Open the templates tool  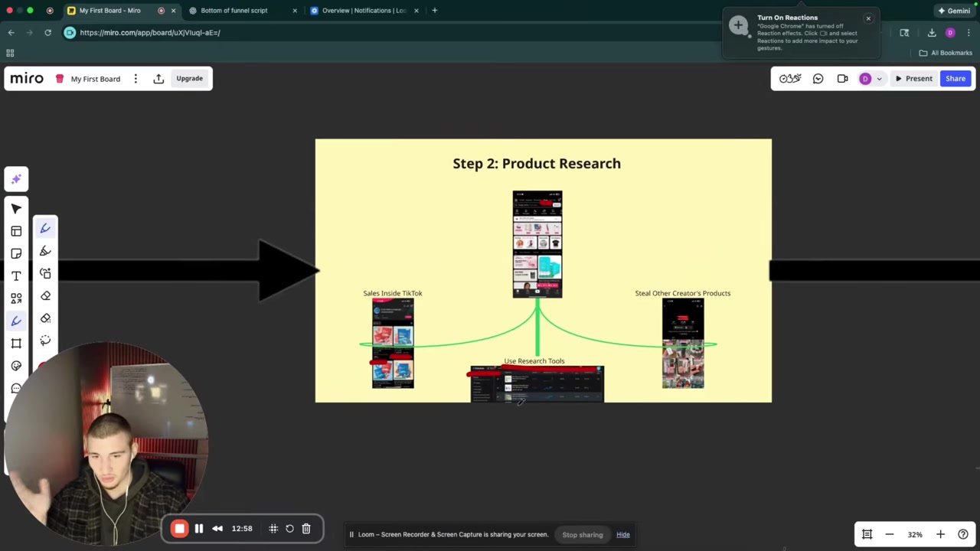pos(16,231)
